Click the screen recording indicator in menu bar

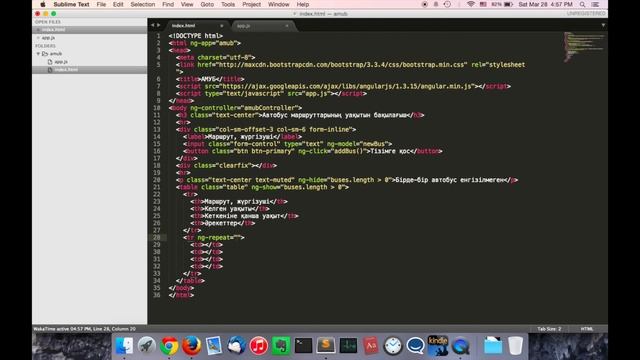pos(424,4)
